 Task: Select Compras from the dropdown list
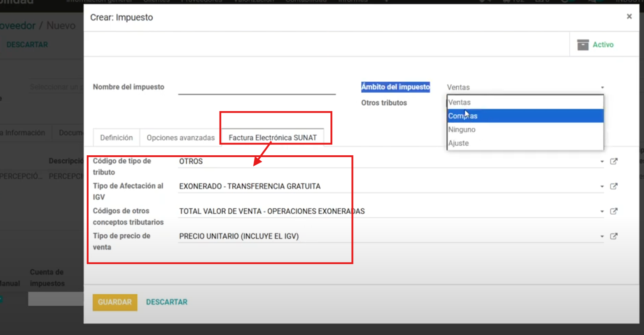[525, 116]
